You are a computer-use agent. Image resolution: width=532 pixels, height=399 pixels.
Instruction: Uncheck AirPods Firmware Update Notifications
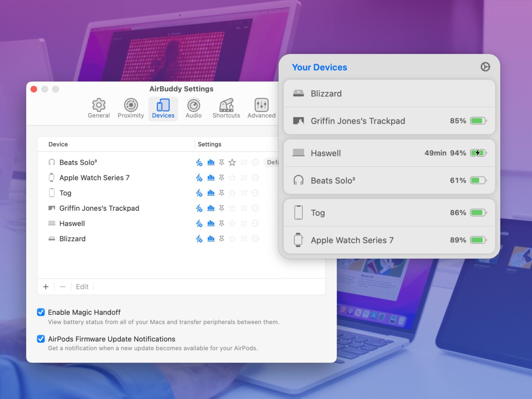coord(41,339)
